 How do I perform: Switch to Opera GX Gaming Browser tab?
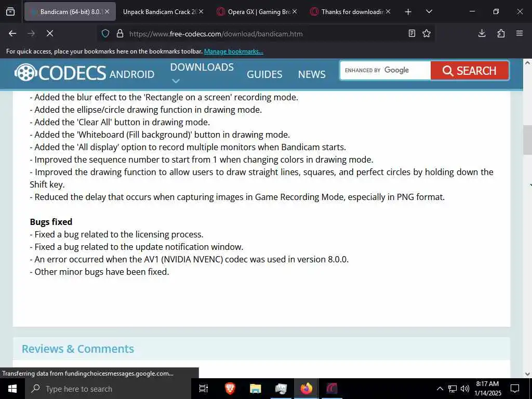[x=258, y=11]
